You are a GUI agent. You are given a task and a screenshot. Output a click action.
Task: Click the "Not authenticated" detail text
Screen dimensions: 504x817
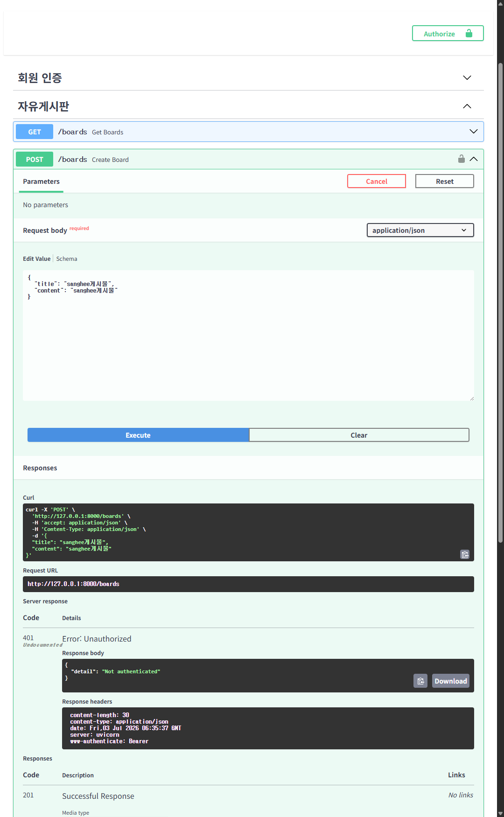pyautogui.click(x=131, y=671)
